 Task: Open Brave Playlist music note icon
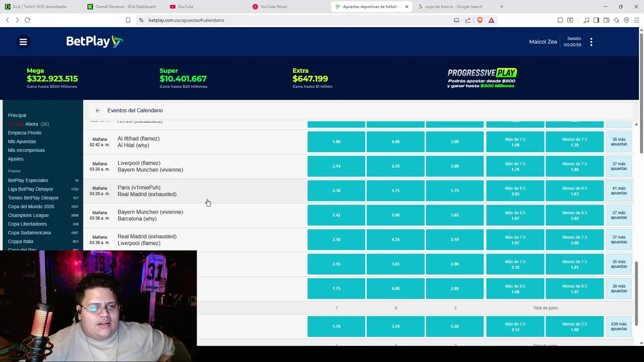coord(586,20)
